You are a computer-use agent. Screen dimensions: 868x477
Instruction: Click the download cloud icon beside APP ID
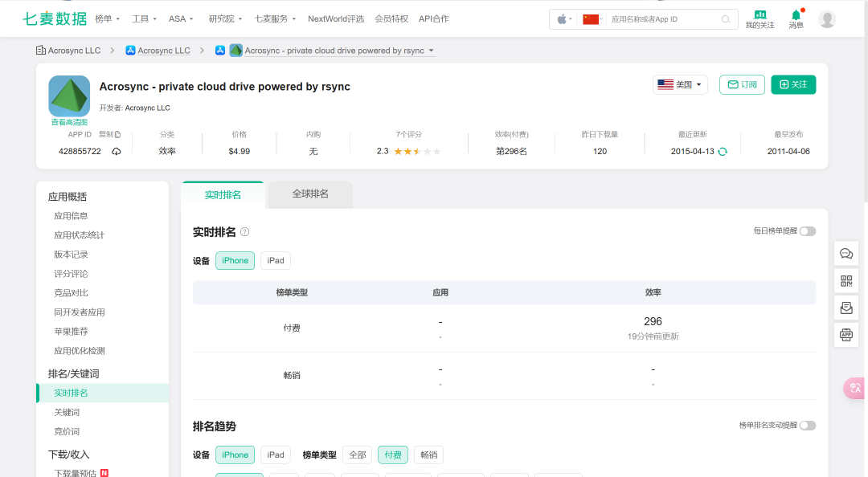click(117, 151)
